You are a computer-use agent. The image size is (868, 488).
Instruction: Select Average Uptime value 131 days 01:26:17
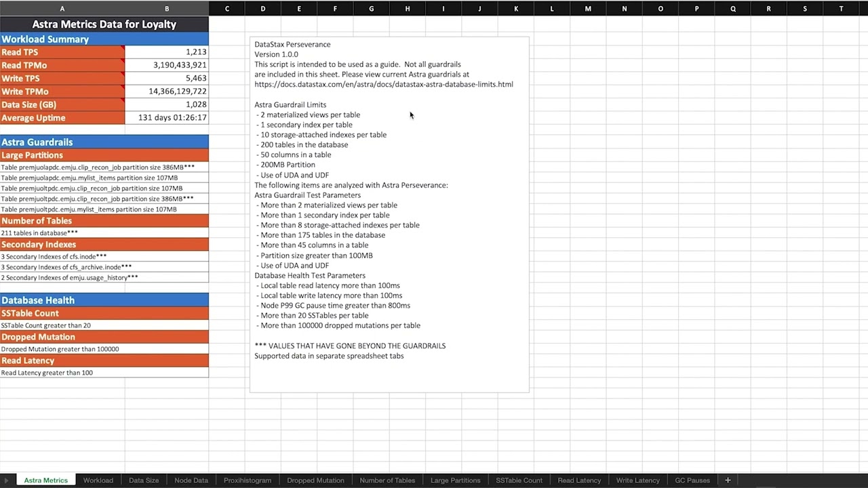tap(167, 118)
